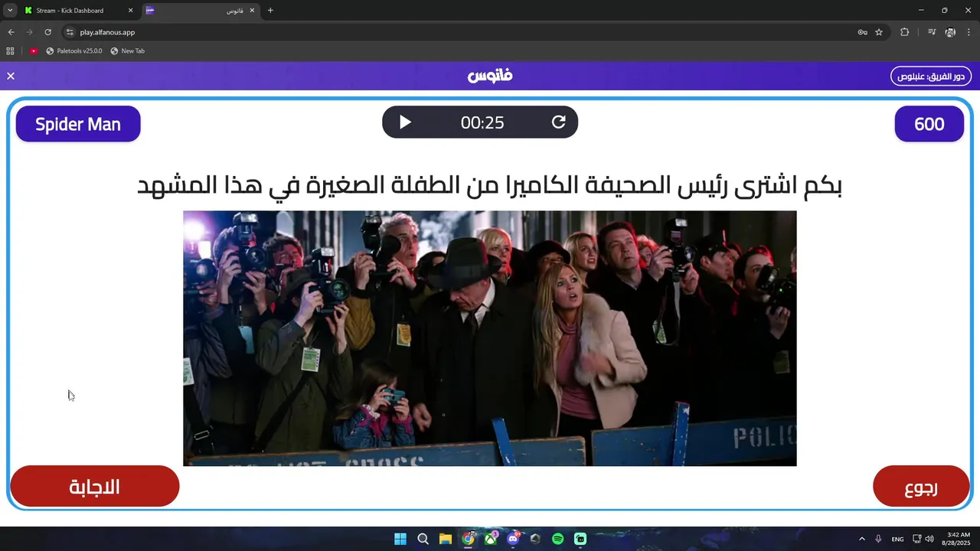Close the فانوس browser tab
Viewport: 980px width, 551px height.
point(252,11)
